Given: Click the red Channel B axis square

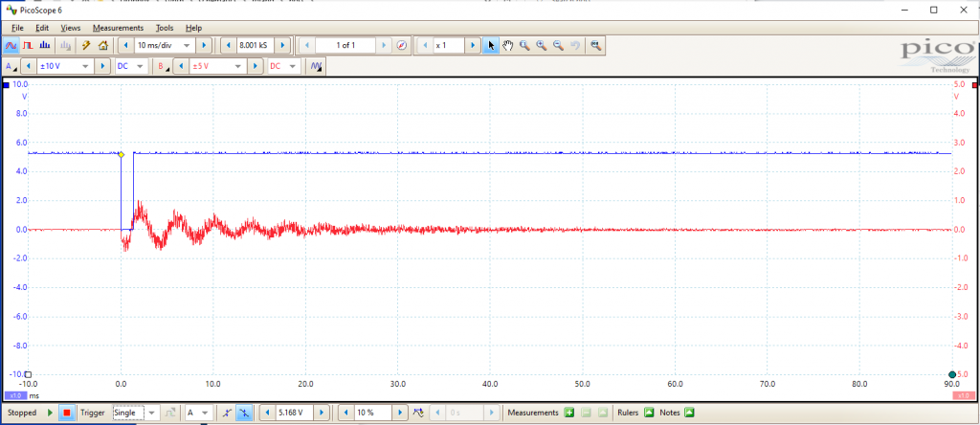Looking at the screenshot, I should pyautogui.click(x=975, y=85).
